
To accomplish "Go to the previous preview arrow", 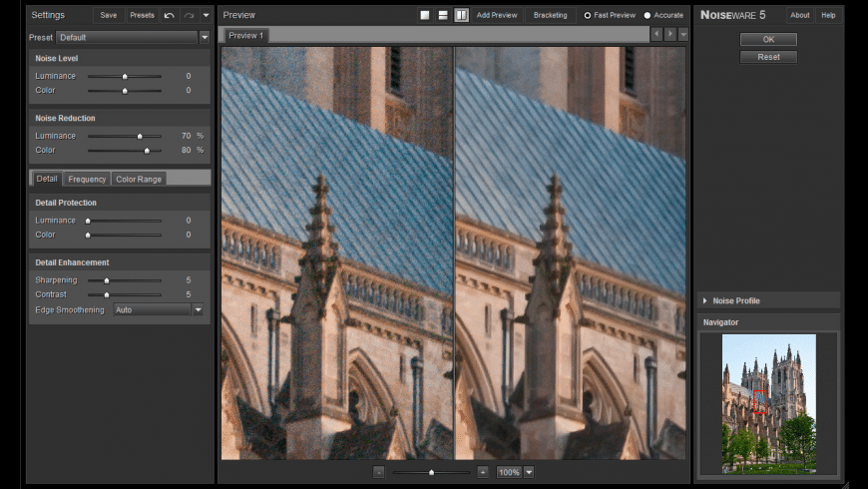I will pyautogui.click(x=655, y=34).
